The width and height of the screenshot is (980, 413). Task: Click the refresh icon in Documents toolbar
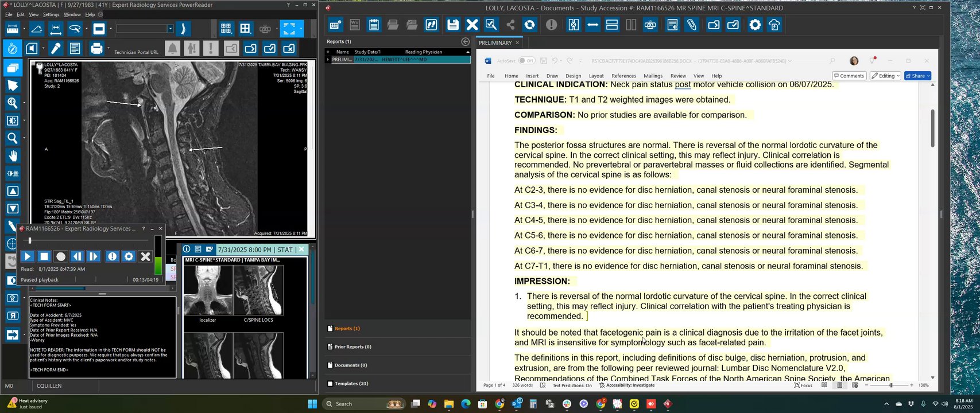click(530, 25)
